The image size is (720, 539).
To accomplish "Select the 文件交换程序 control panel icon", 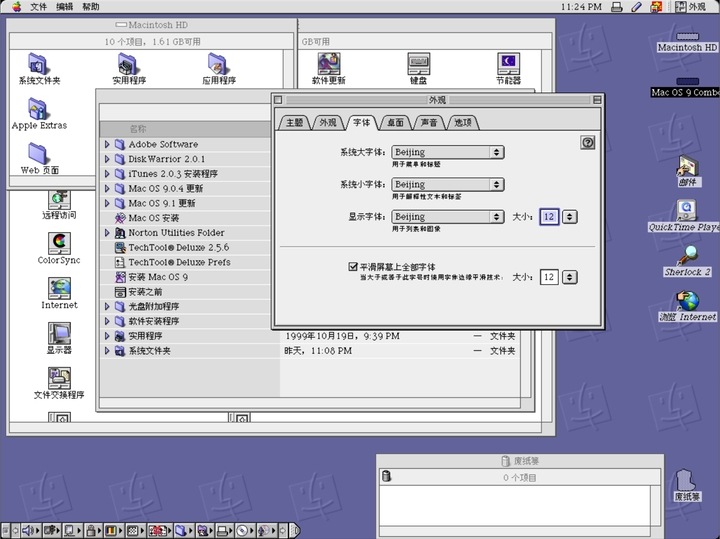I will (59, 378).
